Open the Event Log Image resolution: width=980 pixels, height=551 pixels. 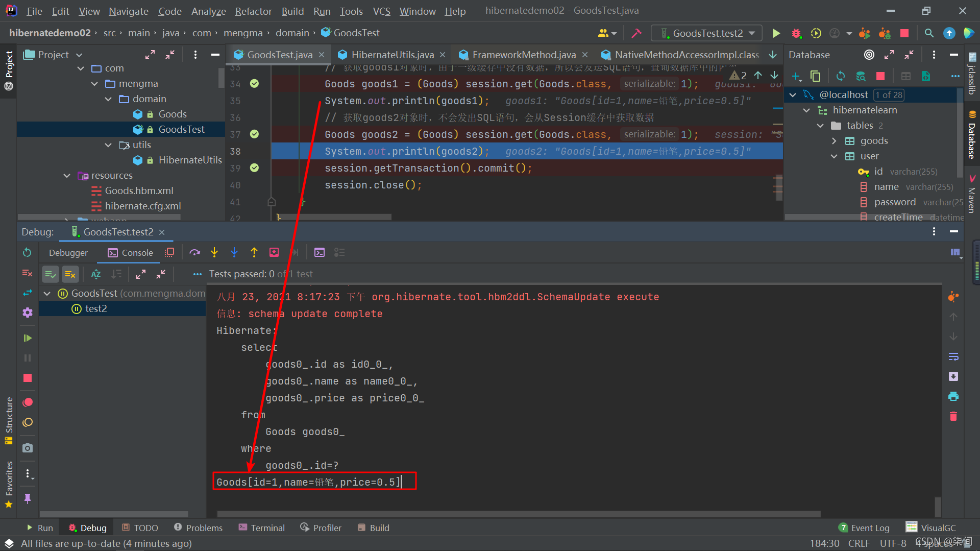[864, 528]
